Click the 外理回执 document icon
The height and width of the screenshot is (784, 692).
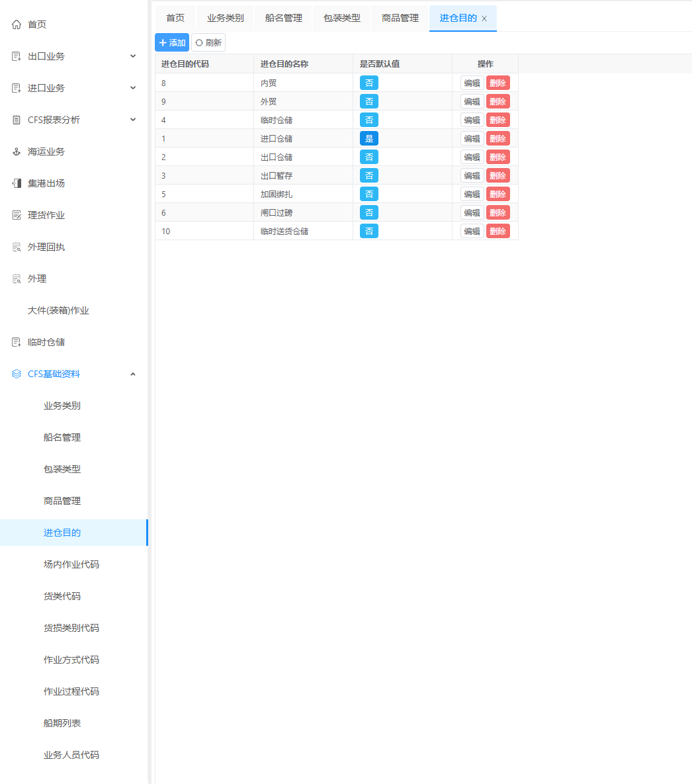17,247
